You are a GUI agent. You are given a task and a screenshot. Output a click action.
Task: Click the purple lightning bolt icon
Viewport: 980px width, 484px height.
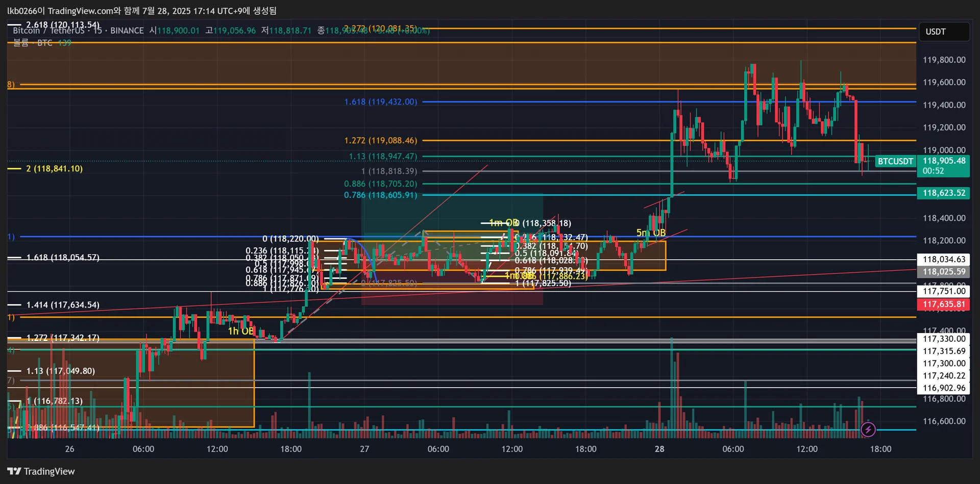(x=868, y=429)
